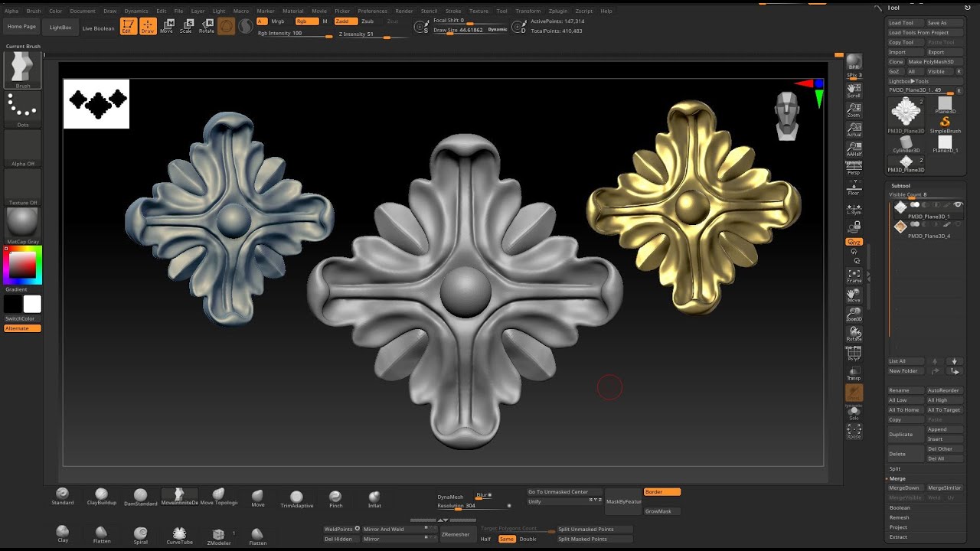Click the Frame icon

tap(854, 275)
